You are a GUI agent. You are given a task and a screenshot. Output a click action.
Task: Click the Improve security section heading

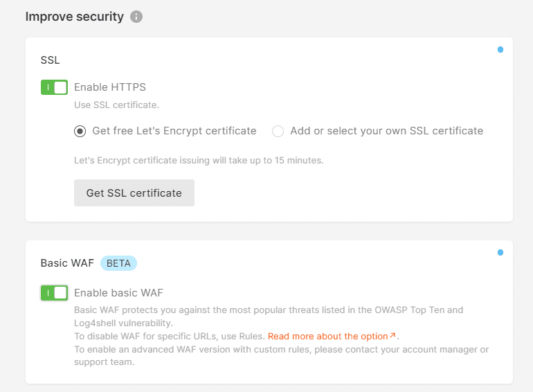click(x=75, y=17)
